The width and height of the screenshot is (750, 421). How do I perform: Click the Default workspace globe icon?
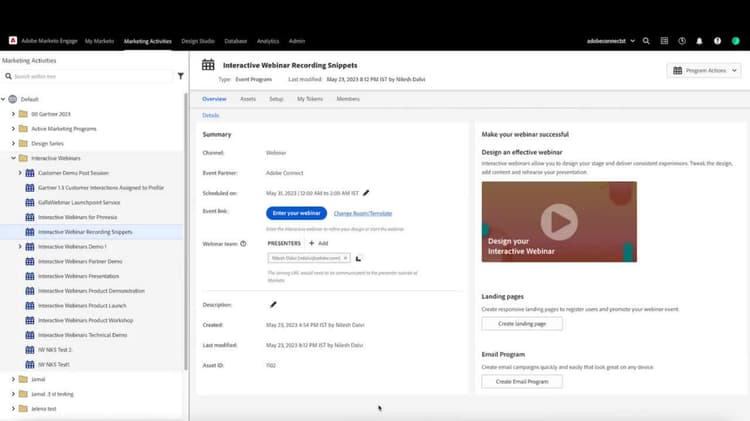click(x=13, y=99)
